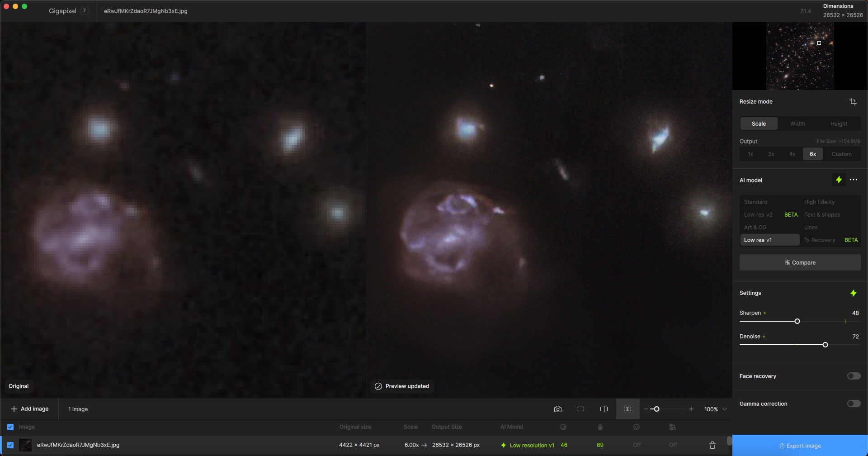Click the camera snapshot icon
This screenshot has height=456, width=868.
[x=557, y=409]
